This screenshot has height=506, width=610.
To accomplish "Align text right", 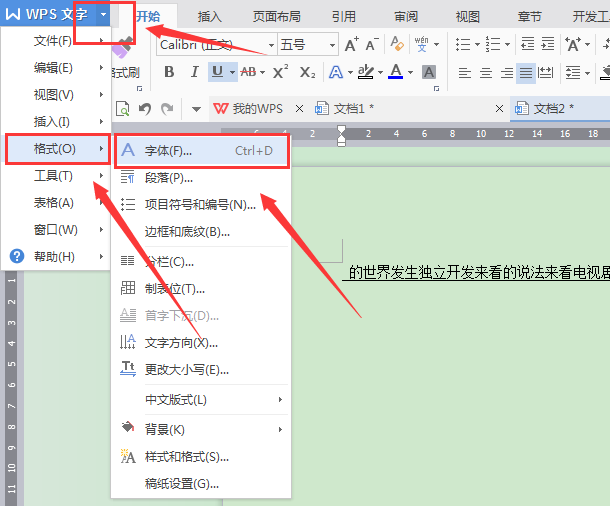I will pos(507,73).
